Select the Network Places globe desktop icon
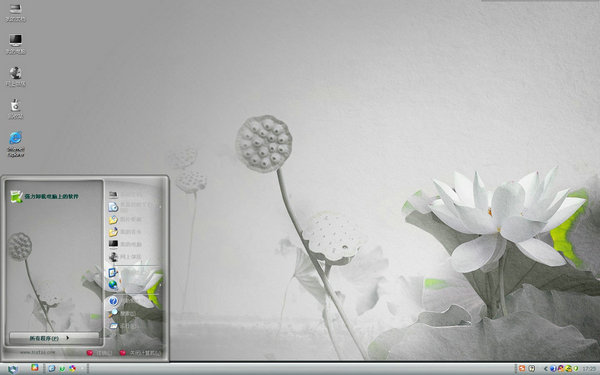This screenshot has width=600, height=375. [16, 77]
